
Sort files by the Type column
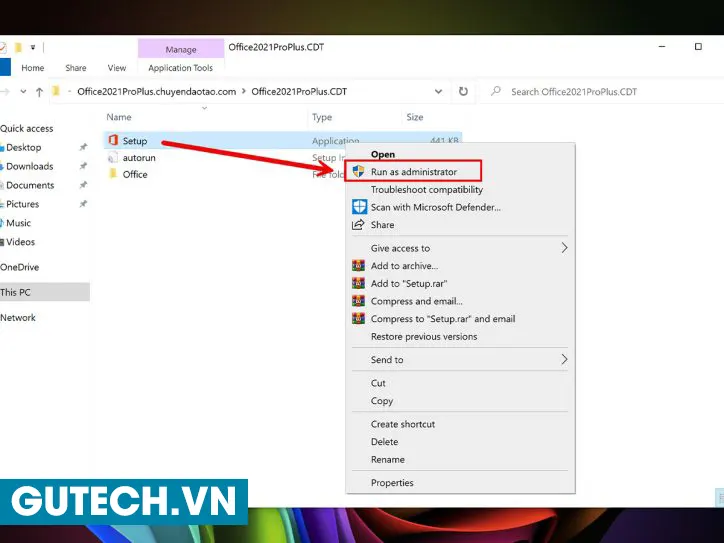click(x=322, y=117)
